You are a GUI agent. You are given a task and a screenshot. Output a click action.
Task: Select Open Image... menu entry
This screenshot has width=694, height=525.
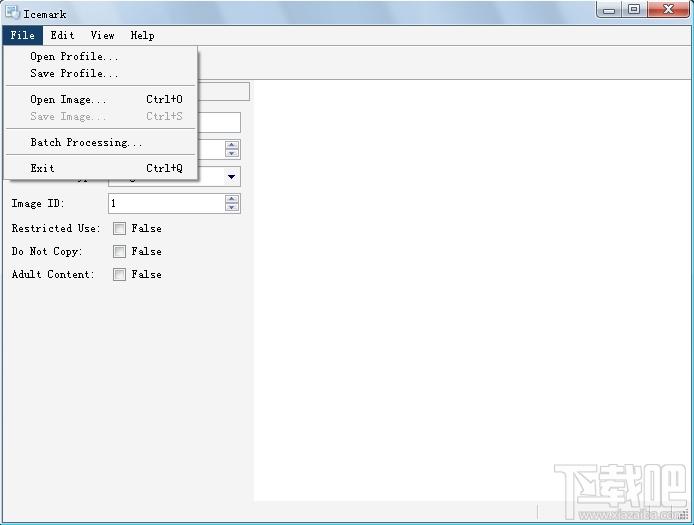[101, 99]
